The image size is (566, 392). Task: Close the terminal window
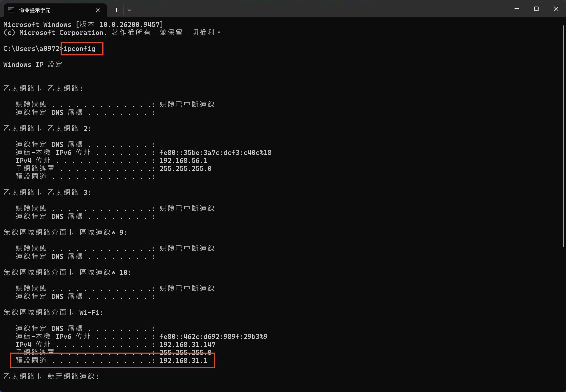[556, 9]
